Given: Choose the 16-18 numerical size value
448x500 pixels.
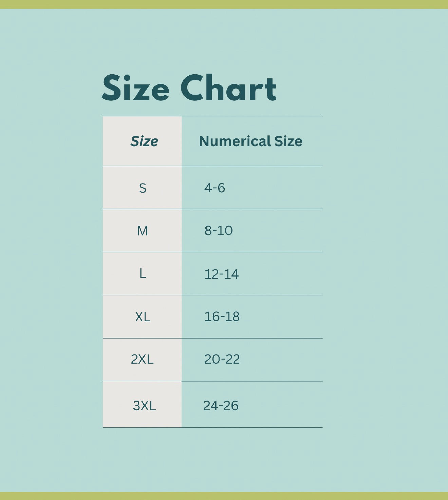Looking at the screenshot, I should pos(222,316).
